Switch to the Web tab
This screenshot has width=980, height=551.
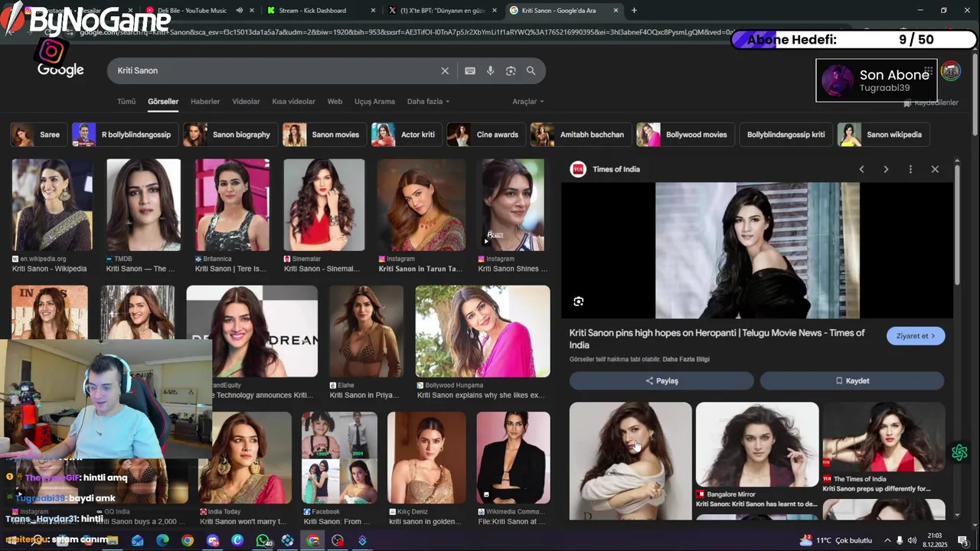tap(335, 102)
